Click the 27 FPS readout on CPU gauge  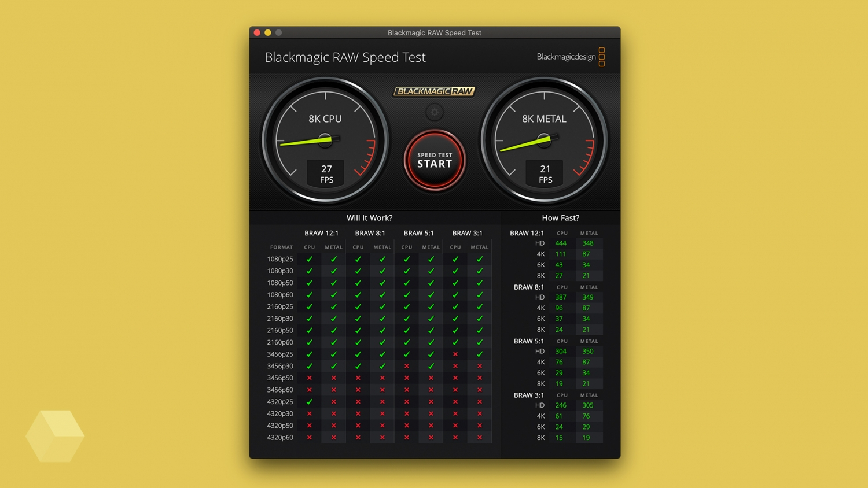(x=326, y=173)
